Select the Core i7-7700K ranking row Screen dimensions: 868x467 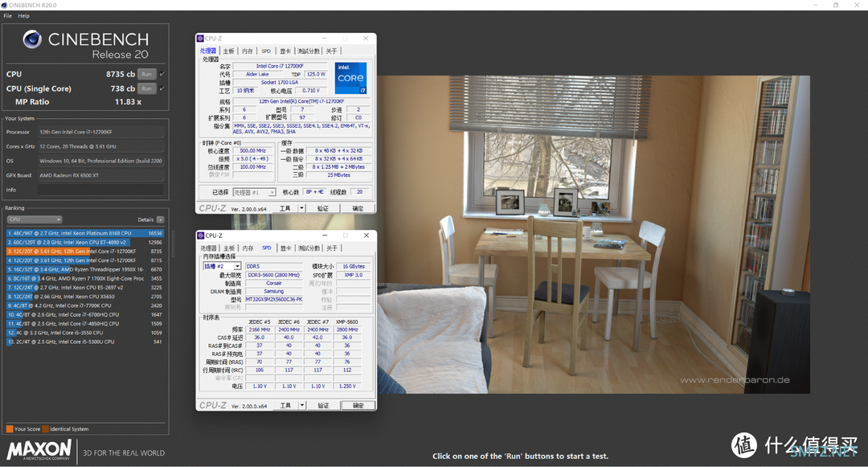(85, 305)
